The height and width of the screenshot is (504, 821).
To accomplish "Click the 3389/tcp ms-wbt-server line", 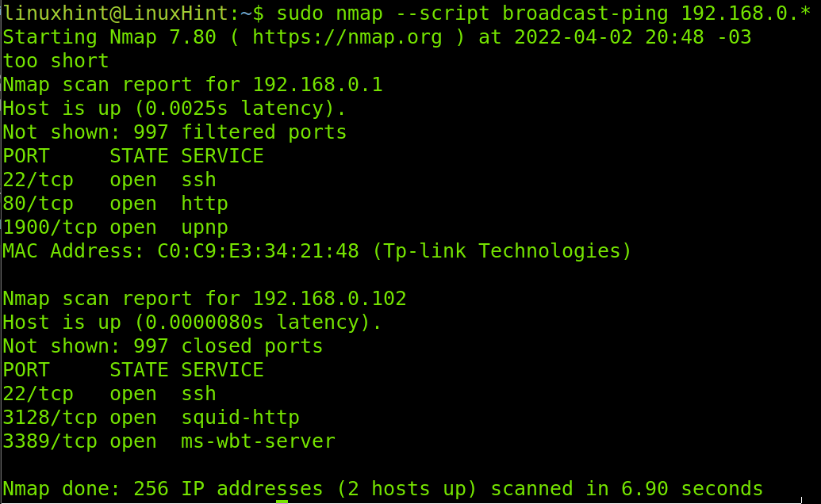I will click(169, 441).
